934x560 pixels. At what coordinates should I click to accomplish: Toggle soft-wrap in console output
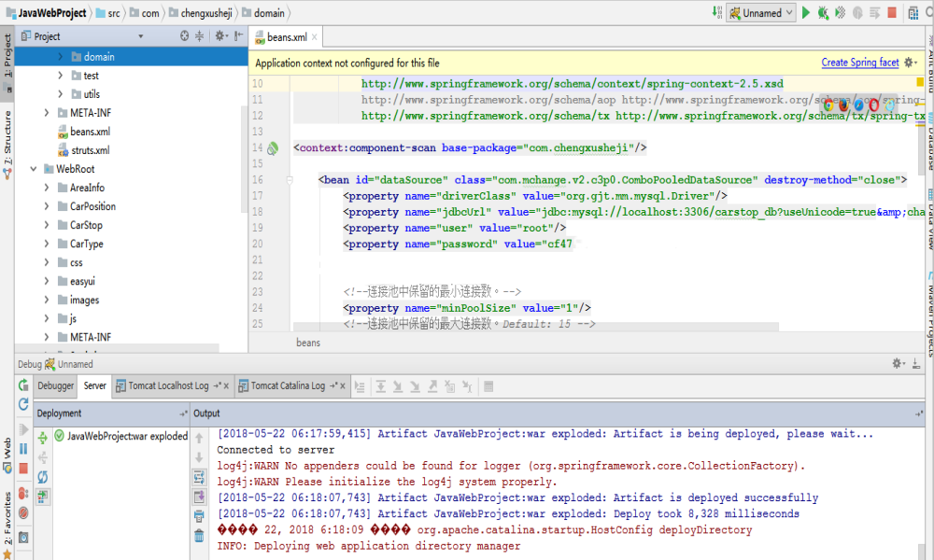click(x=199, y=477)
